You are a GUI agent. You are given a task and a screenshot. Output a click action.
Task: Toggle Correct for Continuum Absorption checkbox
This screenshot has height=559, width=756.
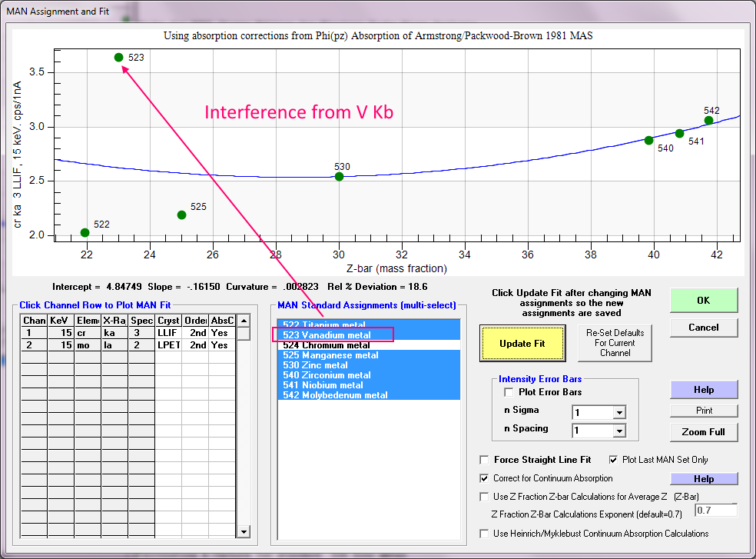click(x=484, y=478)
